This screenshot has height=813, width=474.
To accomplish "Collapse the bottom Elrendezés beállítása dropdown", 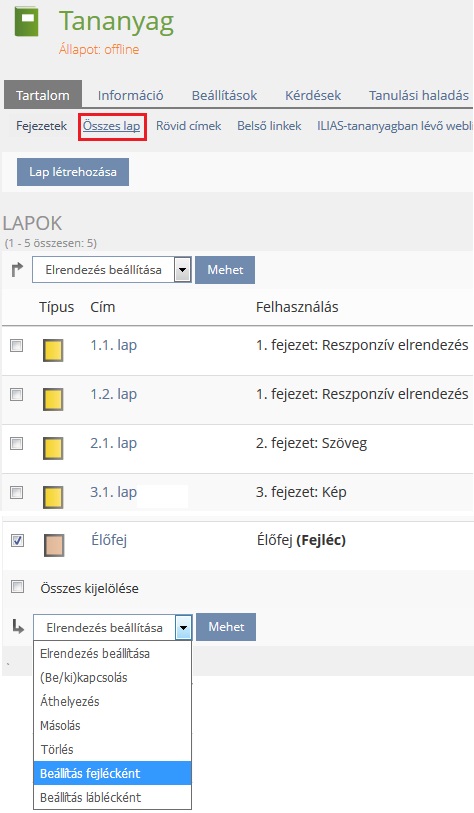I will (113, 627).
